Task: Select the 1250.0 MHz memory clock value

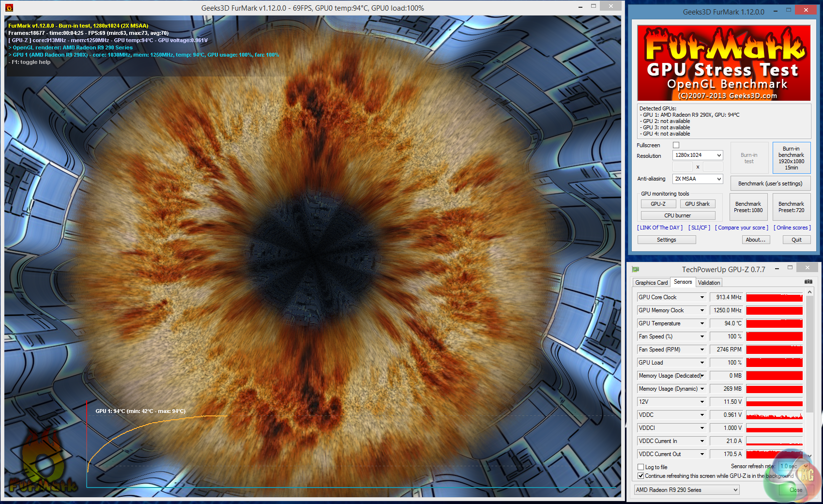Action: click(x=726, y=310)
